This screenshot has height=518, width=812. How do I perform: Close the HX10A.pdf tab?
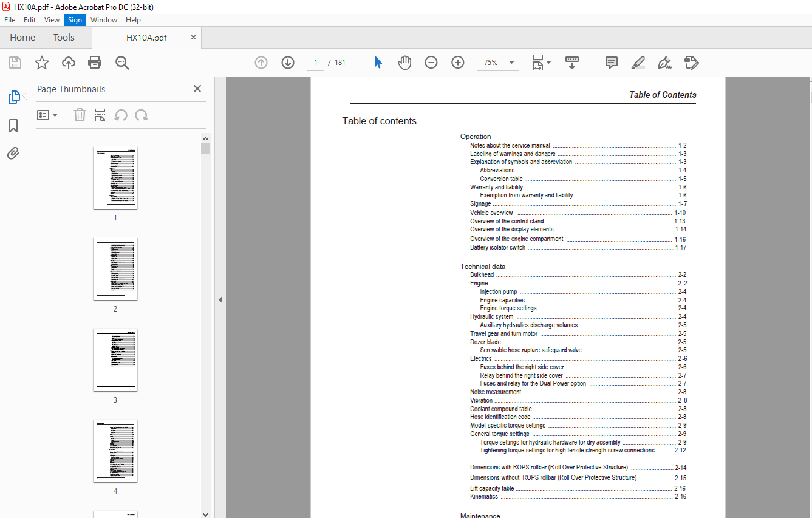click(x=194, y=38)
